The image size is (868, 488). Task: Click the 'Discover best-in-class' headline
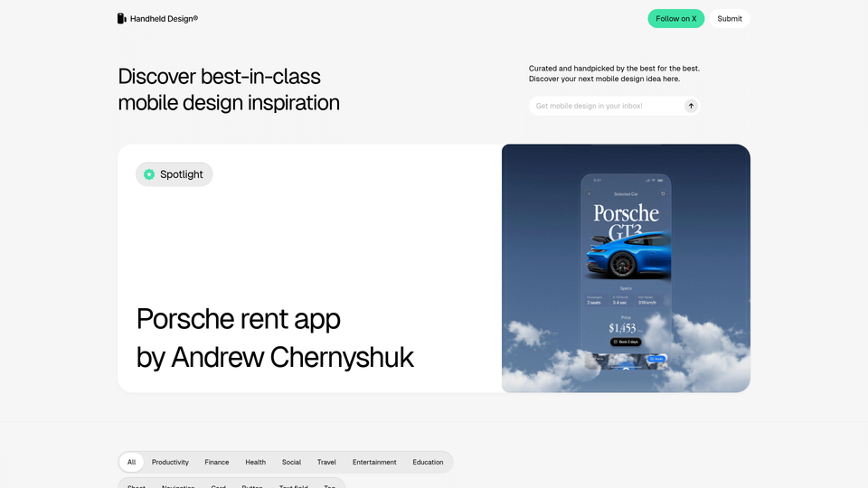click(229, 89)
